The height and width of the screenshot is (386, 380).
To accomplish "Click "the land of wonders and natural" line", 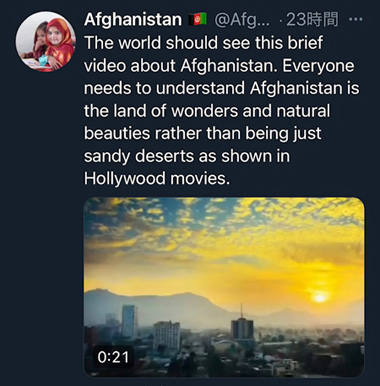I will point(207,110).
